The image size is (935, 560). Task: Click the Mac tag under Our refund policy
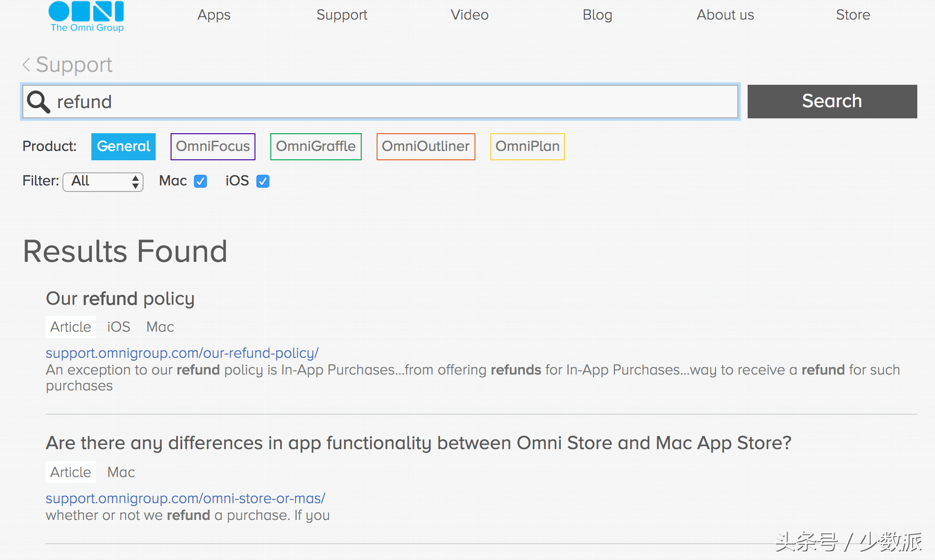160,327
